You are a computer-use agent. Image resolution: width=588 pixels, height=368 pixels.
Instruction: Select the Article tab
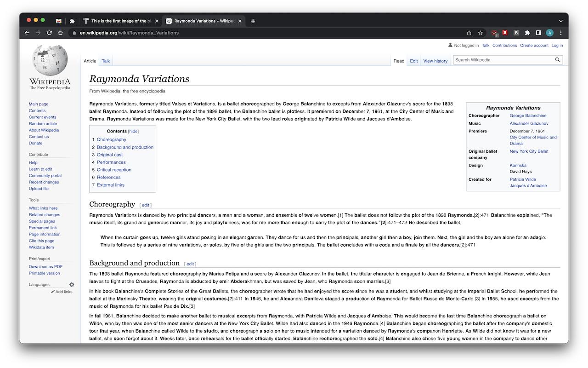coord(90,61)
